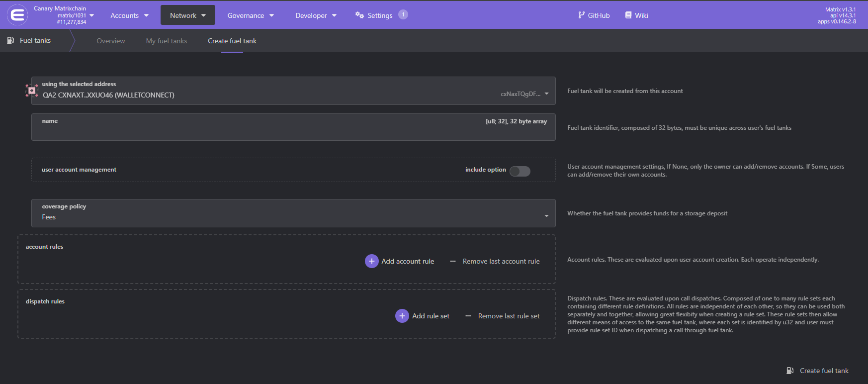Image resolution: width=868 pixels, height=384 pixels.
Task: Click the Settings notification badge
Action: 403,14
